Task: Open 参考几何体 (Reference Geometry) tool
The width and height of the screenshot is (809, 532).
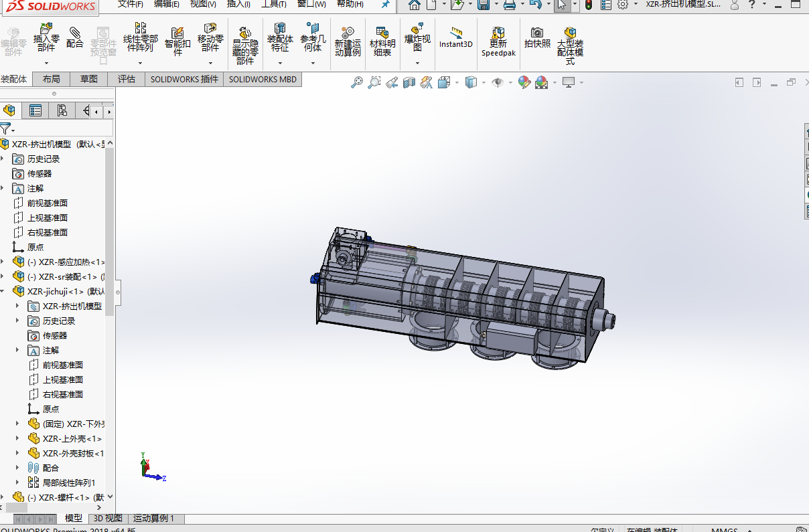Action: pos(313,38)
